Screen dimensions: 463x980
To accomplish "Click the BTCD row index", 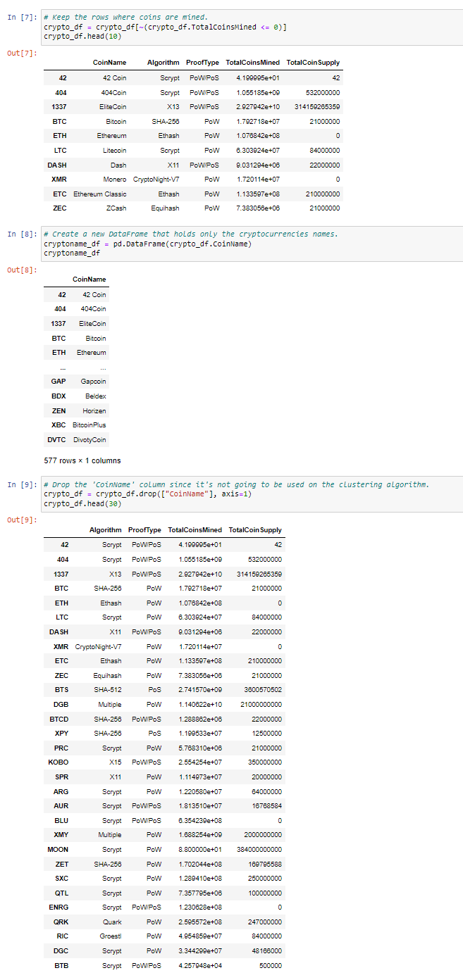I will pyautogui.click(x=59, y=719).
